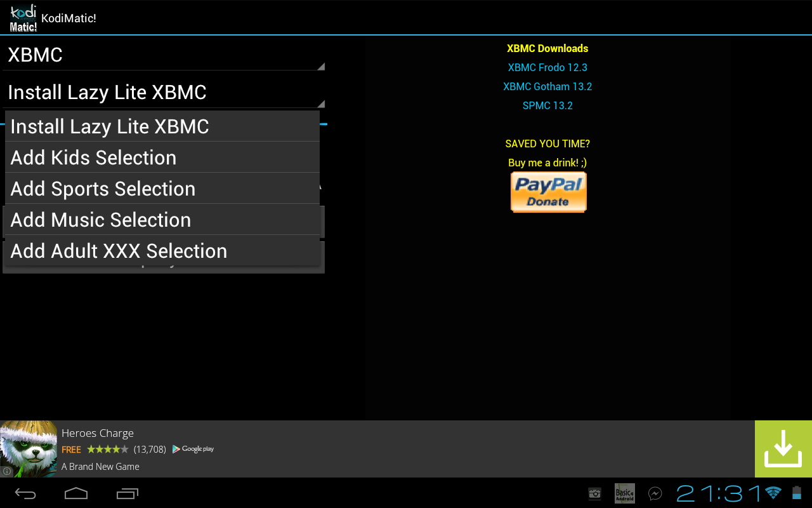
Task: Tap the battery status icon
Action: (797, 493)
